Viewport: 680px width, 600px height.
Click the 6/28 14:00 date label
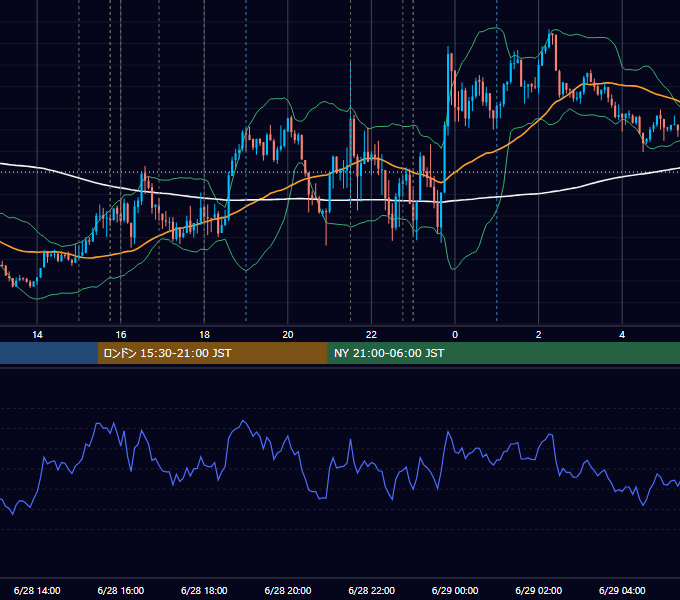[x=37, y=590]
